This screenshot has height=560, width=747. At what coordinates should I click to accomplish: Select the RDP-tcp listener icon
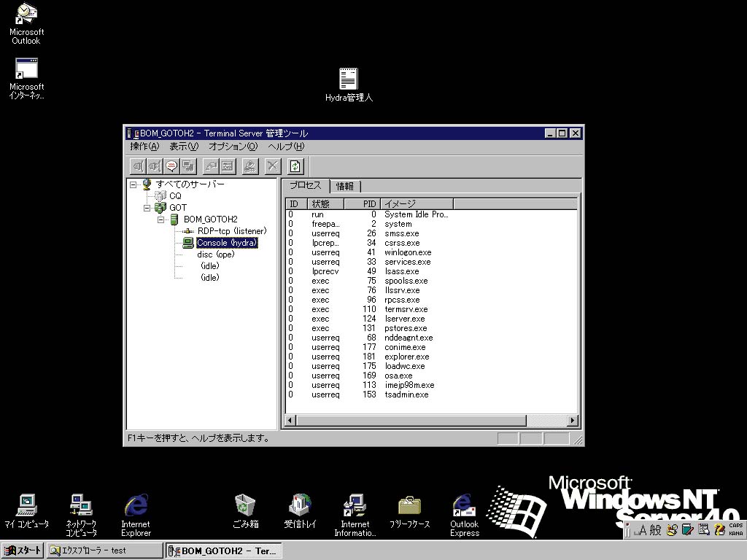click(x=189, y=231)
